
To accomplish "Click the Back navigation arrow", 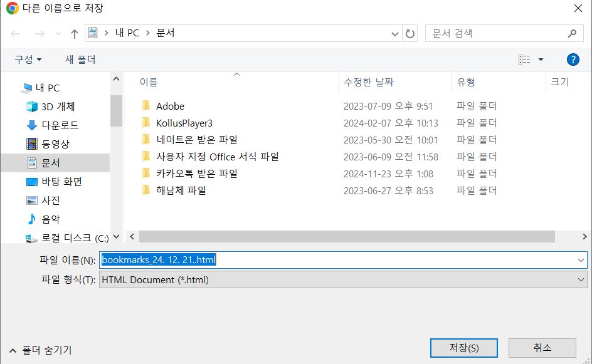I will 16,34.
